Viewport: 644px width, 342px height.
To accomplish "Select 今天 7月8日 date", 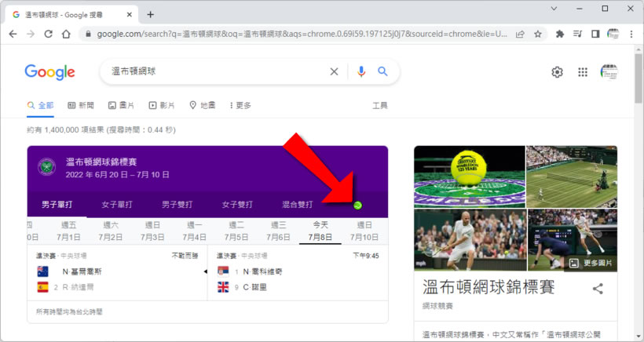I will (320, 231).
